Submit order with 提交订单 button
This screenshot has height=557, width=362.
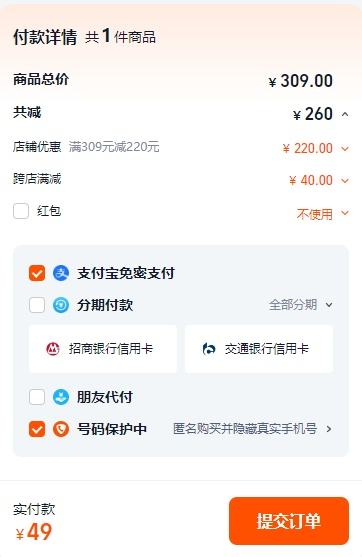tap(289, 521)
